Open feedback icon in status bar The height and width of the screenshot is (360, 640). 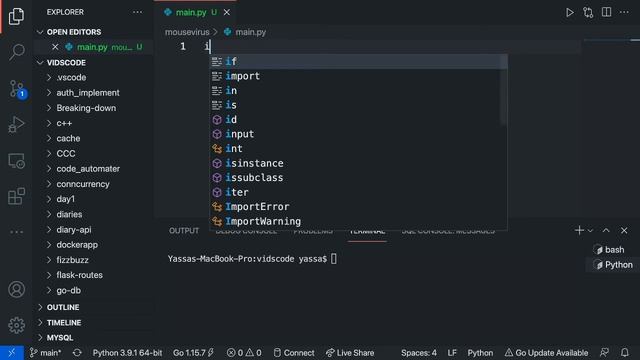click(x=604, y=353)
